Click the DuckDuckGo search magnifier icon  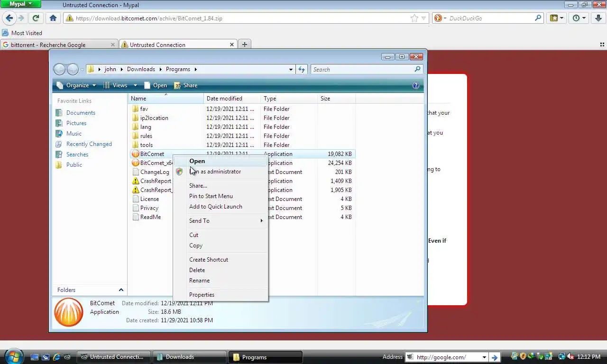pos(538,18)
